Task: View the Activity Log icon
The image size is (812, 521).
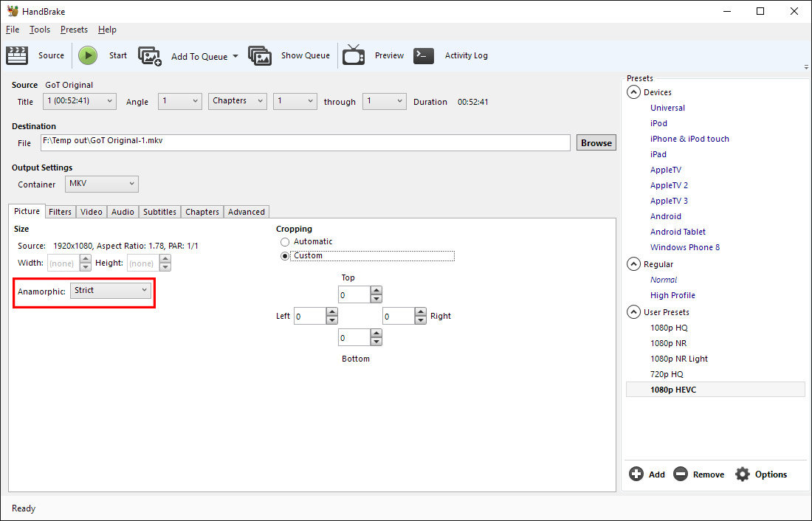Action: pos(423,55)
